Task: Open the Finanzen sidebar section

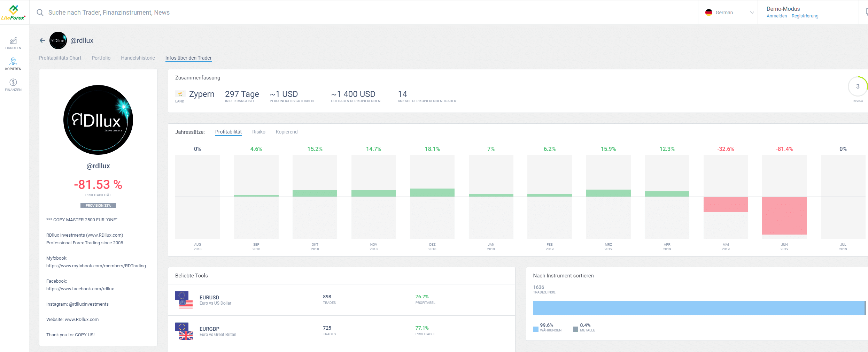Action: (13, 85)
